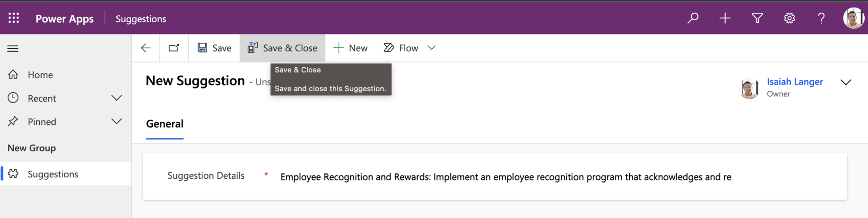Click the plus quick create icon

[725, 18]
